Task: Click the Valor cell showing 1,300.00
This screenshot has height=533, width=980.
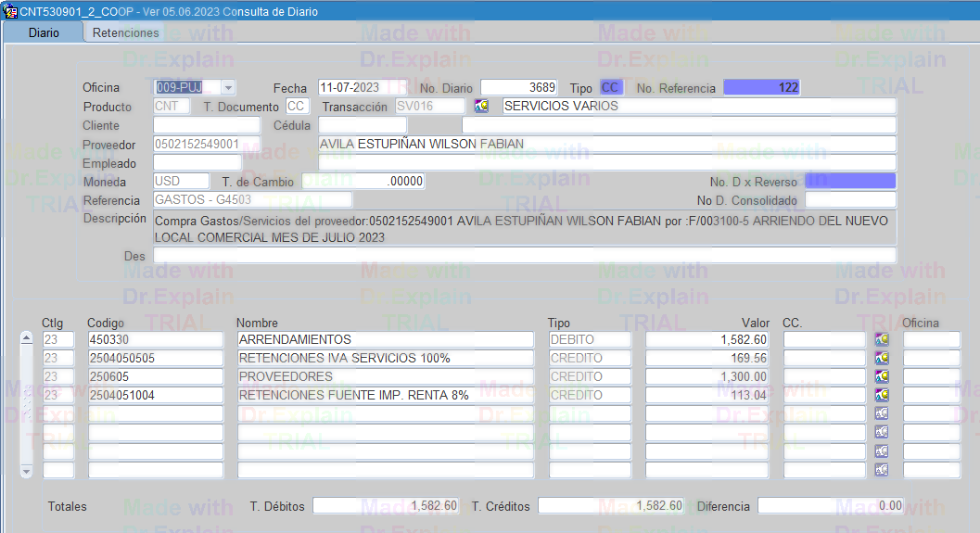Action: point(707,377)
